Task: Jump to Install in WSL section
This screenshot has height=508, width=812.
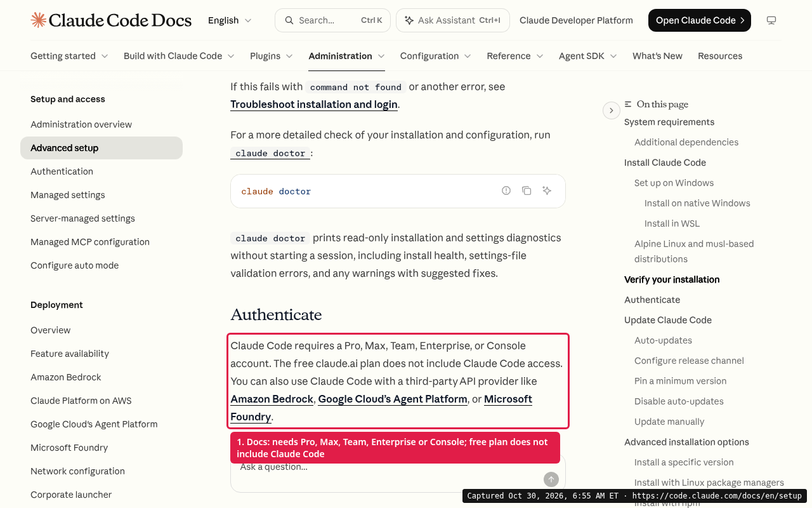Action: click(x=672, y=224)
